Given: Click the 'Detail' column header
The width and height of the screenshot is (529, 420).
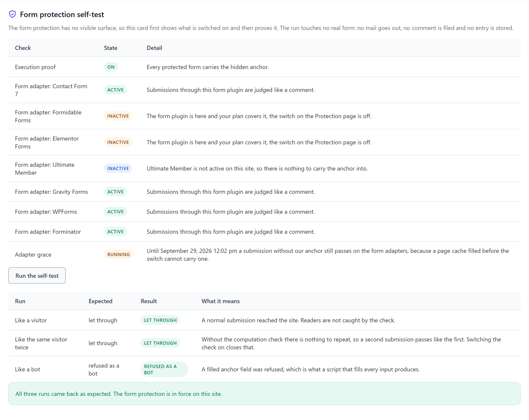Looking at the screenshot, I should click(x=154, y=48).
